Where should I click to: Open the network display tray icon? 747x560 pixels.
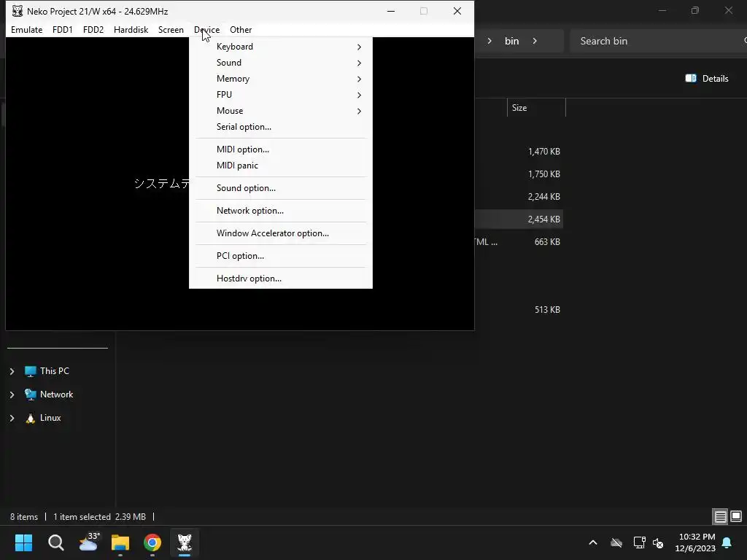click(x=639, y=542)
